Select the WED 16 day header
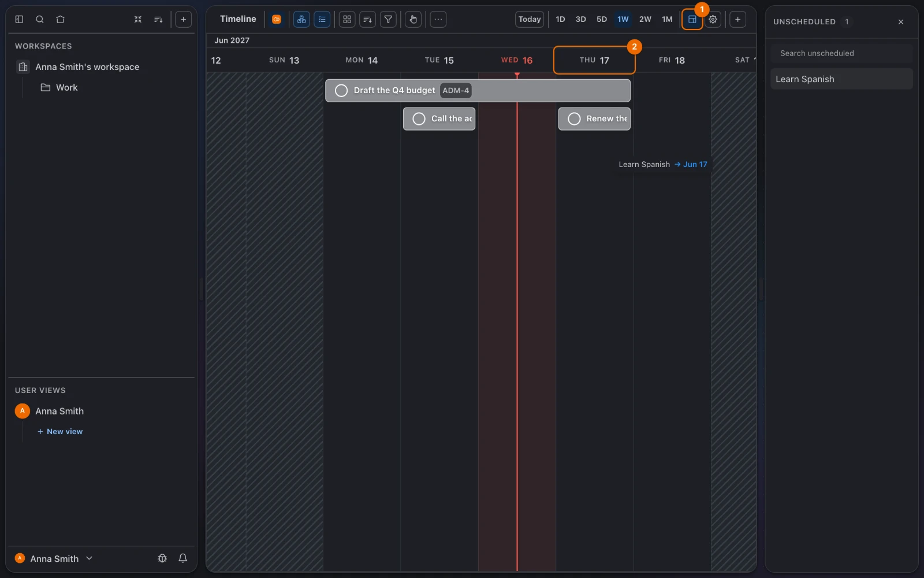924x578 pixels. [517, 60]
